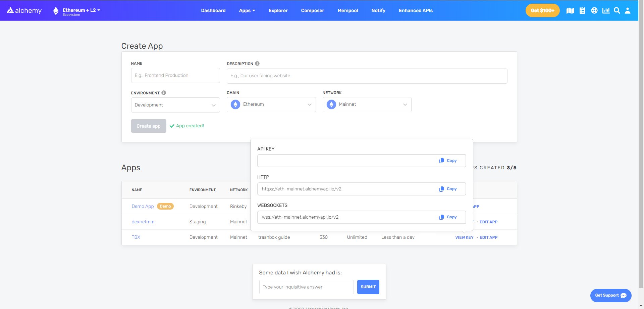Image resolution: width=644 pixels, height=309 pixels.
Task: Click EDIT APP for TBX
Action: coord(488,237)
